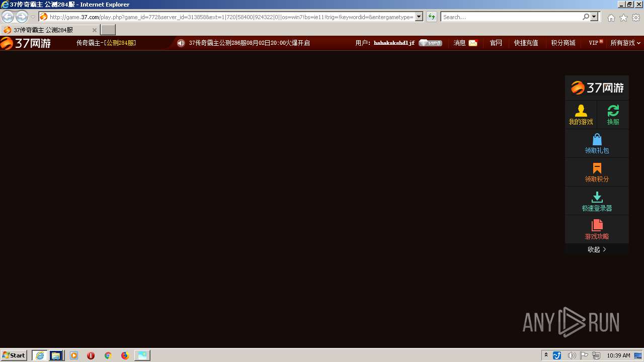This screenshot has width=644, height=362.
Task: Open 游戏攻略 guide
Action: pyautogui.click(x=597, y=230)
